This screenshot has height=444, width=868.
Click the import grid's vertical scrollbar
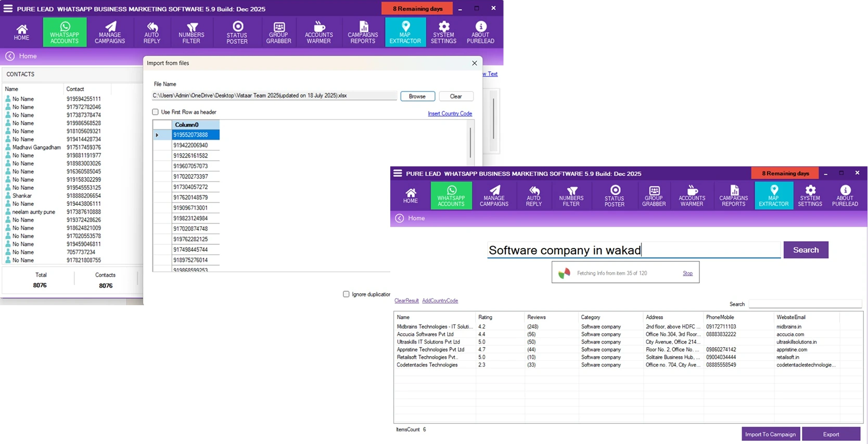tap(470, 142)
